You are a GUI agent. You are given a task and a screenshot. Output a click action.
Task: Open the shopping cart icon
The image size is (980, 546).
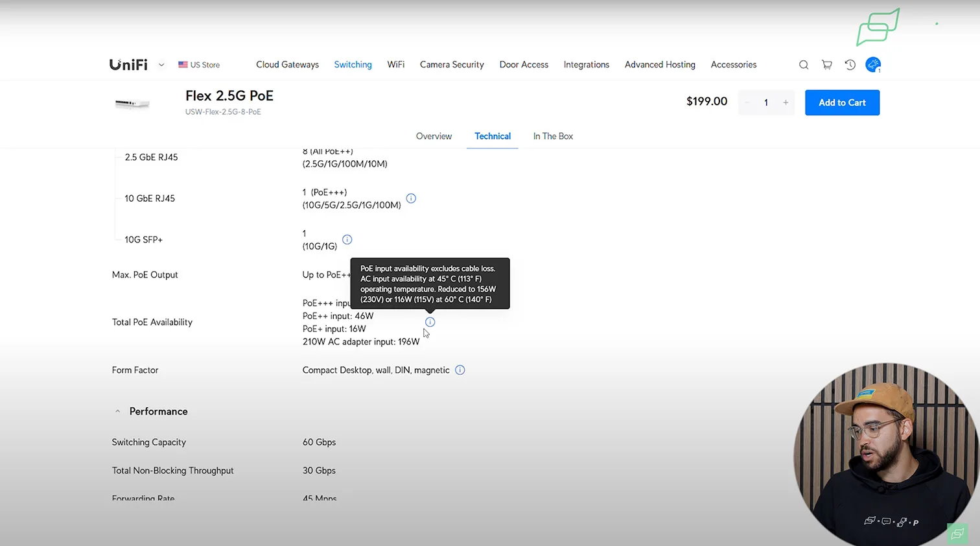pos(826,65)
